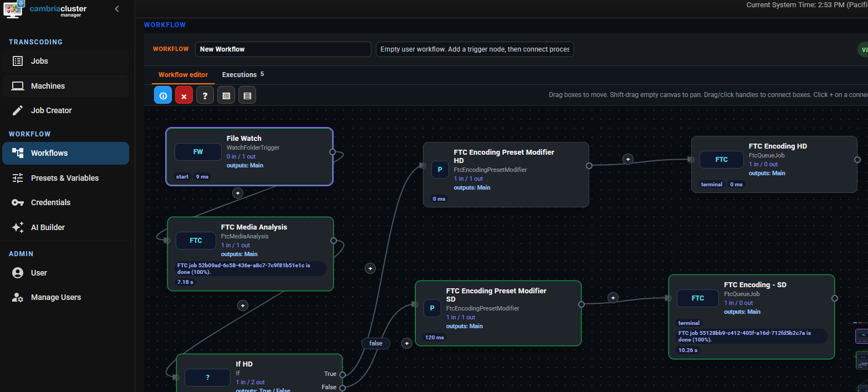Select the File Watch node
This screenshot has height=392, width=868.
pos(249,156)
